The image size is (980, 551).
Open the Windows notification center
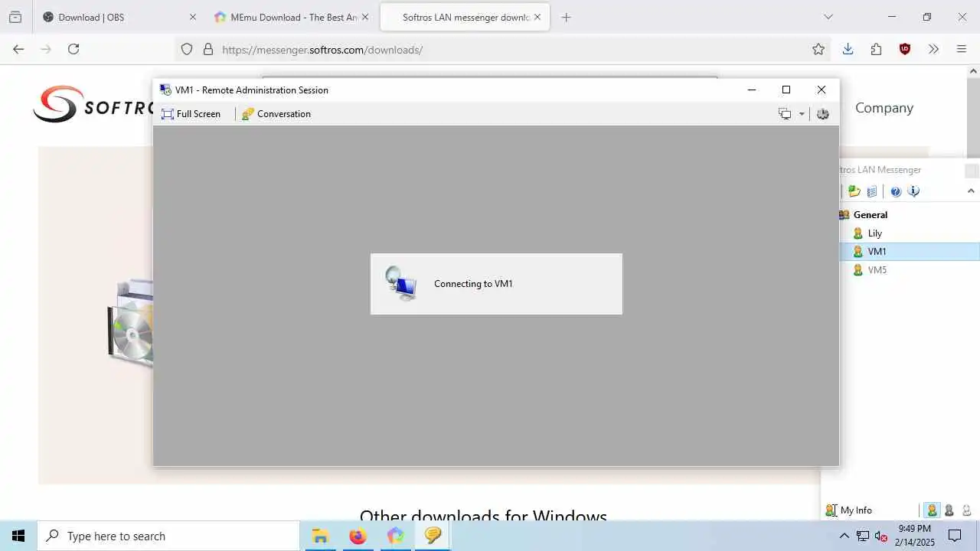955,536
